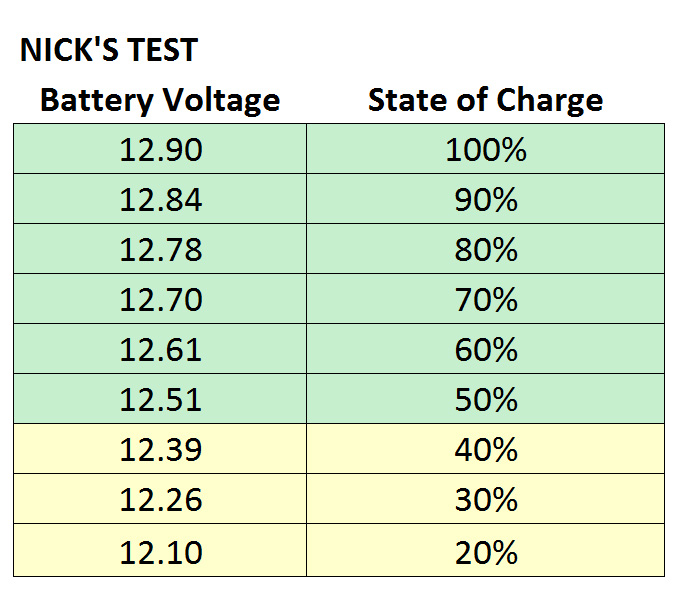Click the 12.84 voltage cell
The height and width of the screenshot is (589, 677).
(160, 200)
